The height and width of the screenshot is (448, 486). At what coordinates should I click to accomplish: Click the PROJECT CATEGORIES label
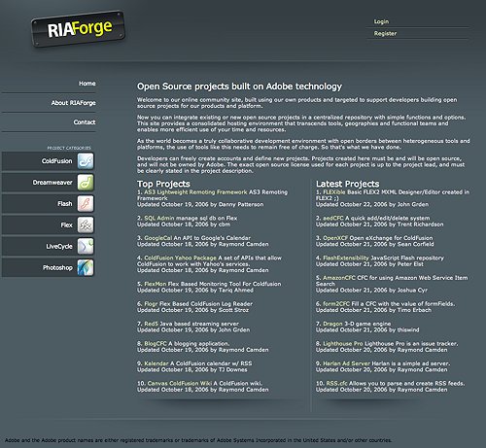(x=69, y=148)
